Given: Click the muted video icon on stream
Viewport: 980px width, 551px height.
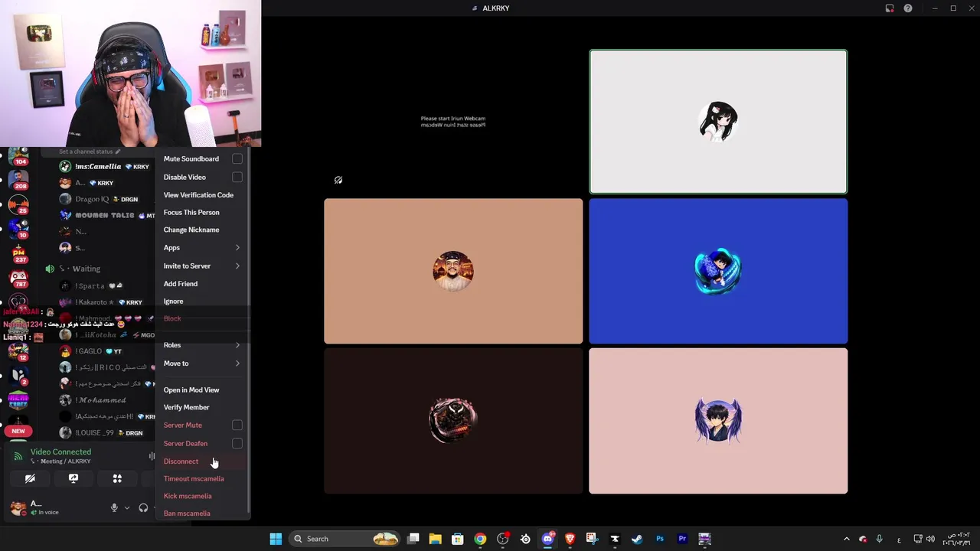Looking at the screenshot, I should coord(338,181).
